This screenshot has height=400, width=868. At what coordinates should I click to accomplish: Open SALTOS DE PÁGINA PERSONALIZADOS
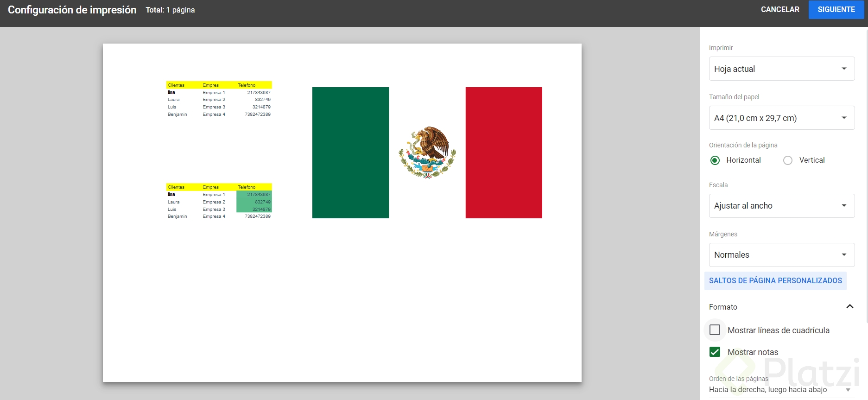click(775, 281)
